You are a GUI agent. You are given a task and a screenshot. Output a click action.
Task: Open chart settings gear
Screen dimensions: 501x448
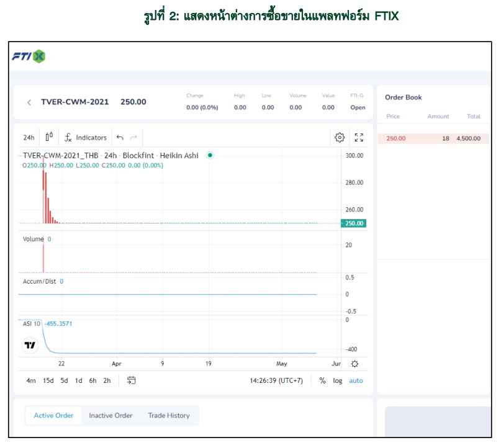pos(340,138)
